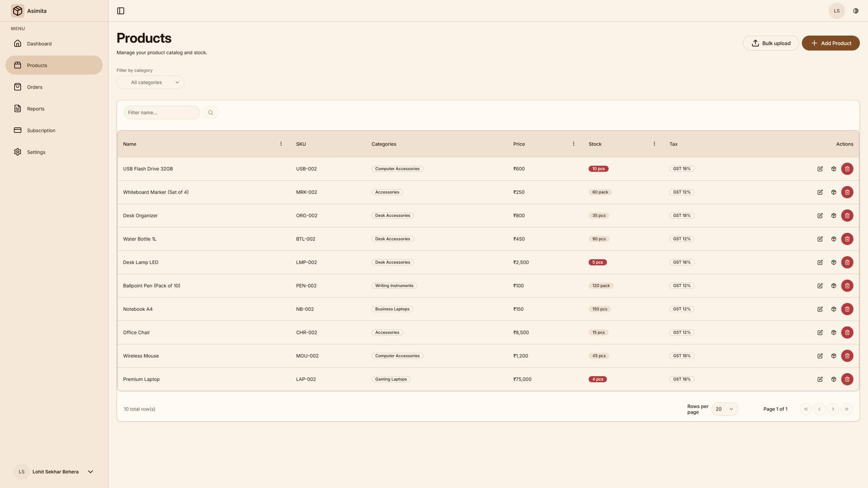868x488 pixels.
Task: Toggle the sidebar with the panel icon
Action: click(x=120, y=10)
